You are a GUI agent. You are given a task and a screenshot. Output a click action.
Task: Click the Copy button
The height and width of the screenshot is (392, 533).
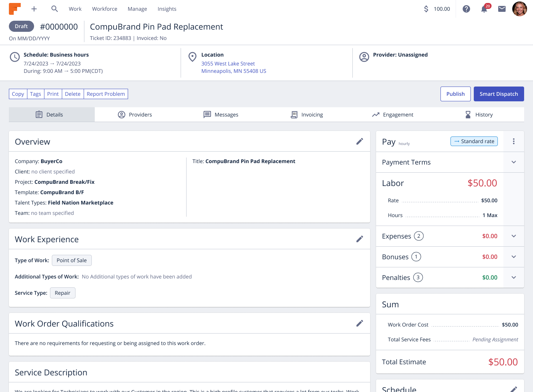click(18, 94)
